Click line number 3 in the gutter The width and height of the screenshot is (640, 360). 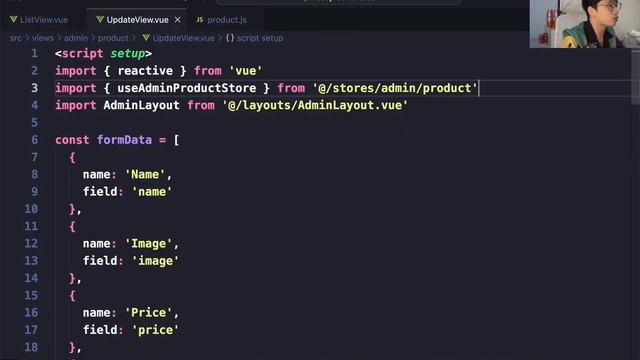(34, 88)
